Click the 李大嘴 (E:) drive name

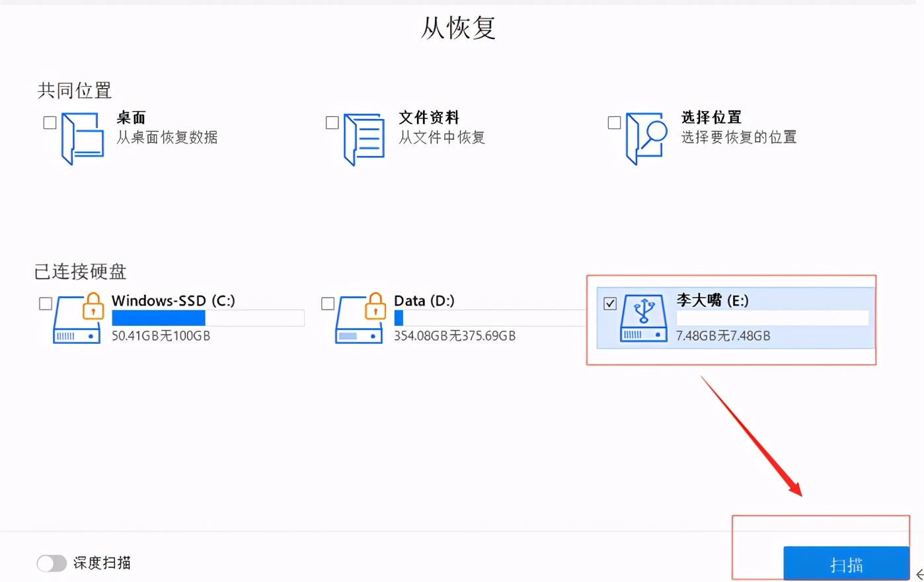712,300
